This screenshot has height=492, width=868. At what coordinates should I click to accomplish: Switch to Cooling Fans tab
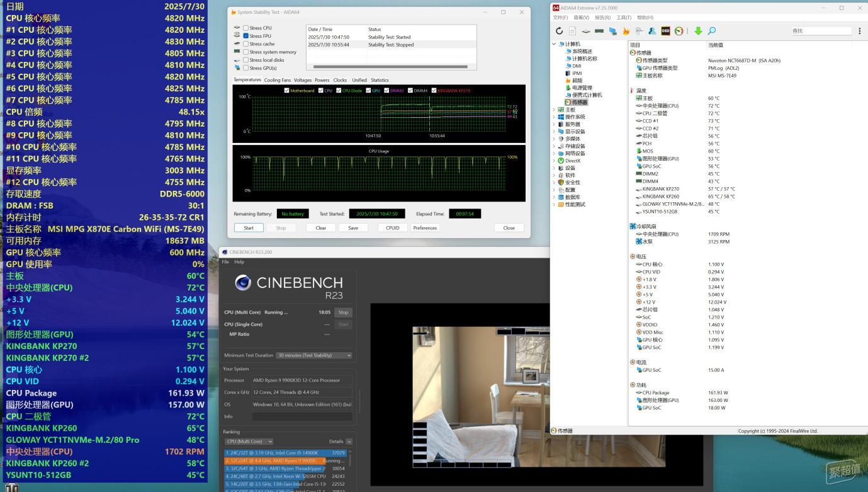point(278,80)
